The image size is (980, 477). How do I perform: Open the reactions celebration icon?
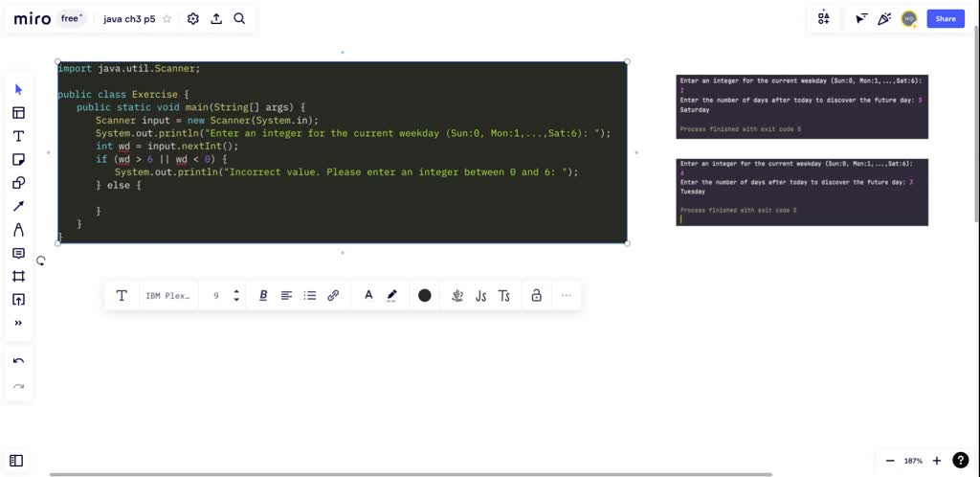pos(884,19)
